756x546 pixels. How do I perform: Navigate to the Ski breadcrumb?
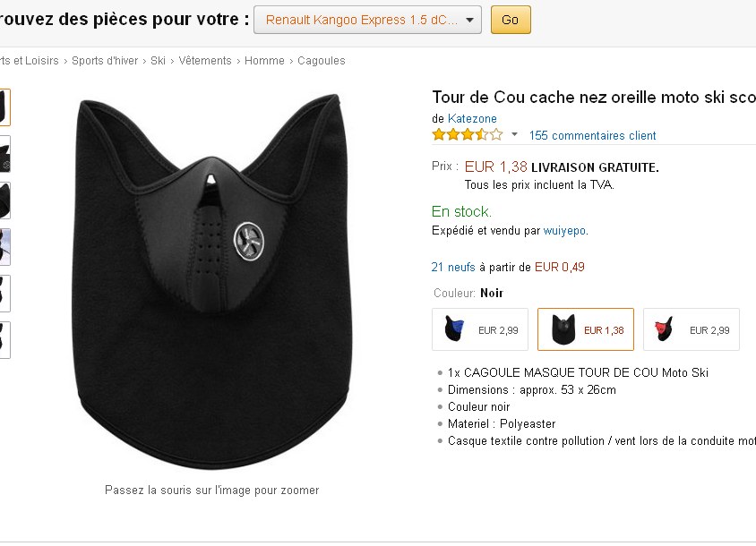158,61
